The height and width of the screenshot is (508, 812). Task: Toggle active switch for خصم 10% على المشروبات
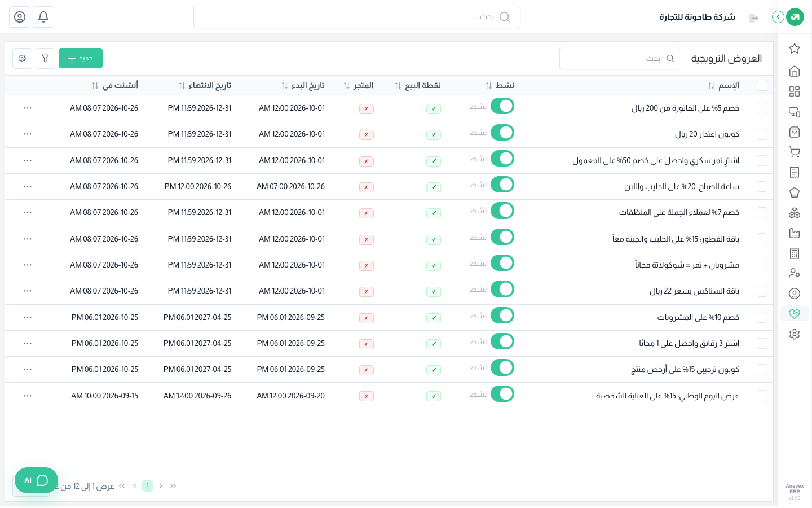(502, 316)
